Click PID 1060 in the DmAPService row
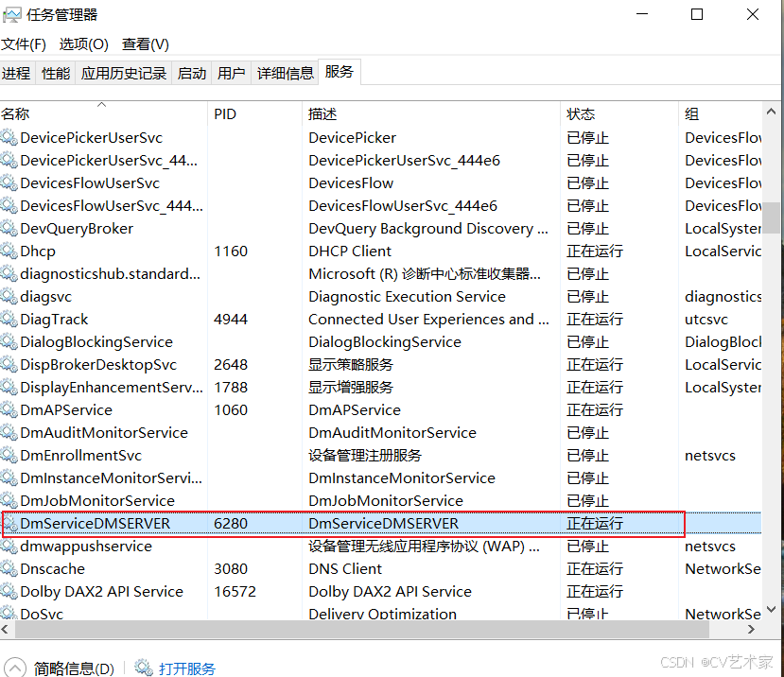 point(231,410)
